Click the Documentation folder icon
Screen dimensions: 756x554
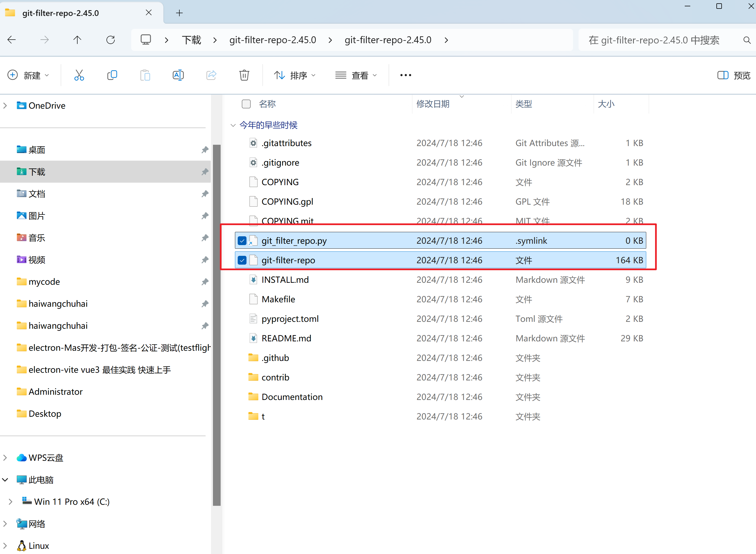(x=253, y=397)
